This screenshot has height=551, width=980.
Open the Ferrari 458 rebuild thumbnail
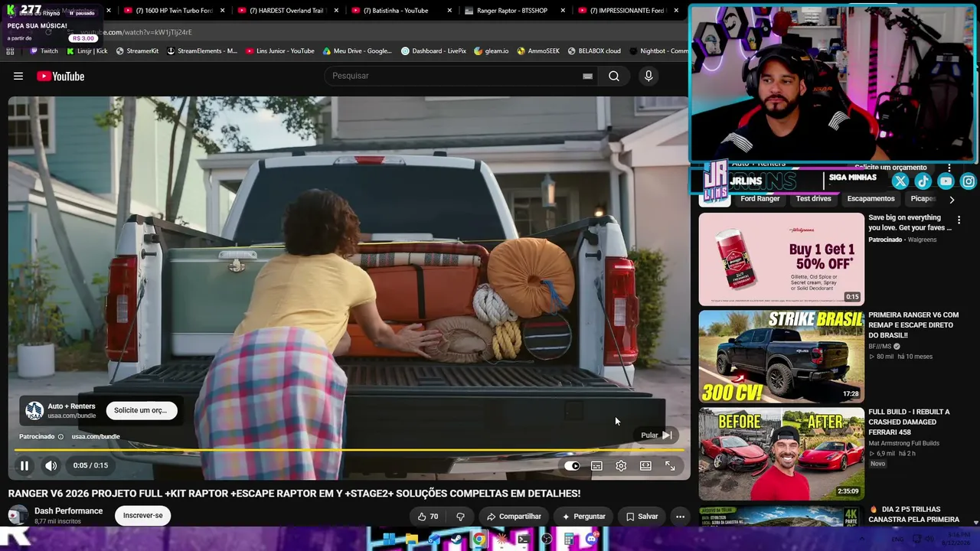pyautogui.click(x=781, y=454)
